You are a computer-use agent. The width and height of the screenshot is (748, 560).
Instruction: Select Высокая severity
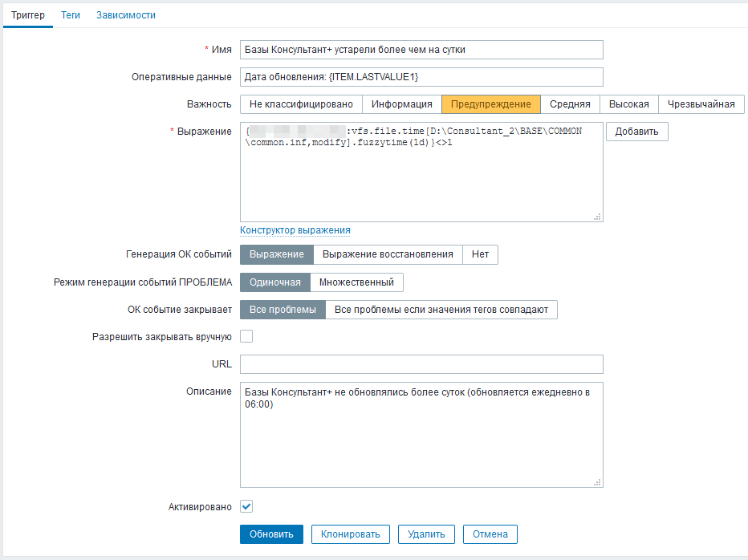pos(628,104)
